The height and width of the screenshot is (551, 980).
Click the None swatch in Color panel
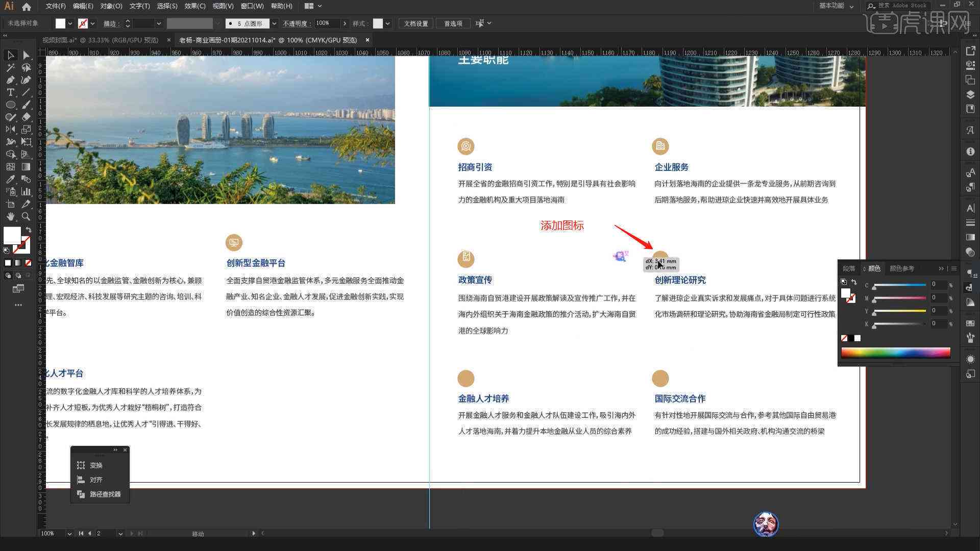coord(844,338)
